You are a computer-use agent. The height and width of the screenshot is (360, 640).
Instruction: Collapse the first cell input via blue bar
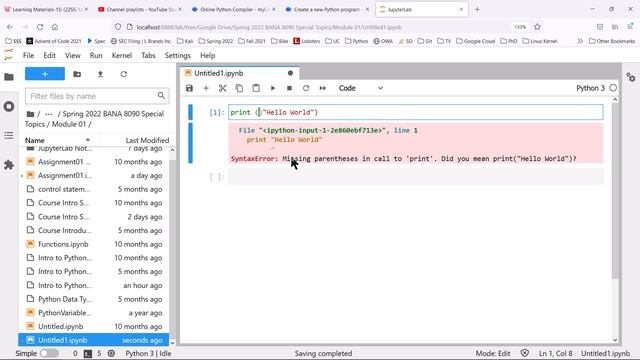(x=190, y=112)
